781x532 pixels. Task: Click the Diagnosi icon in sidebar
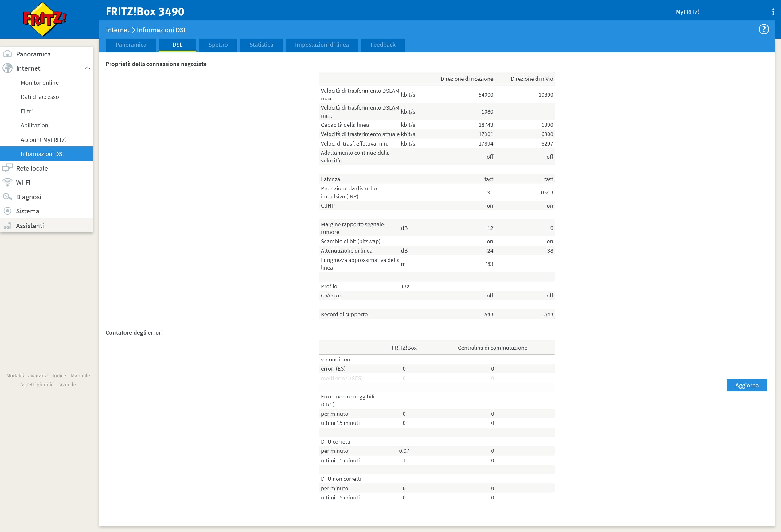coord(7,197)
